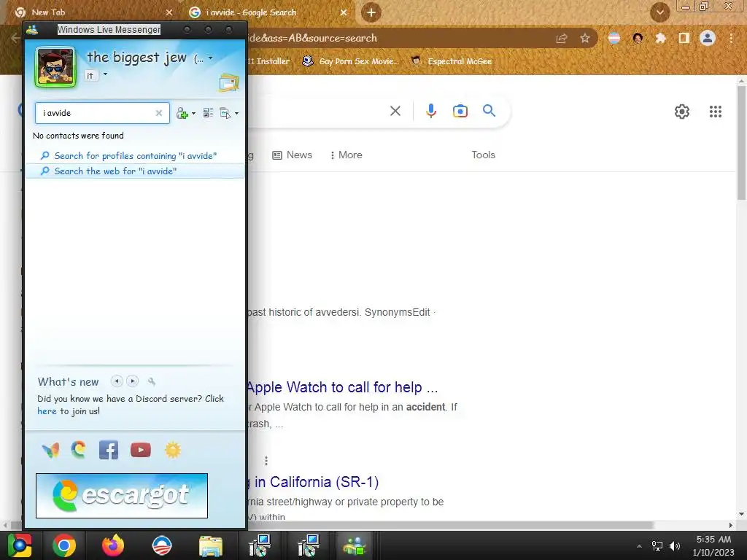Show hidden system tray icons
Screen dimensions: 747x560
(x=639, y=546)
